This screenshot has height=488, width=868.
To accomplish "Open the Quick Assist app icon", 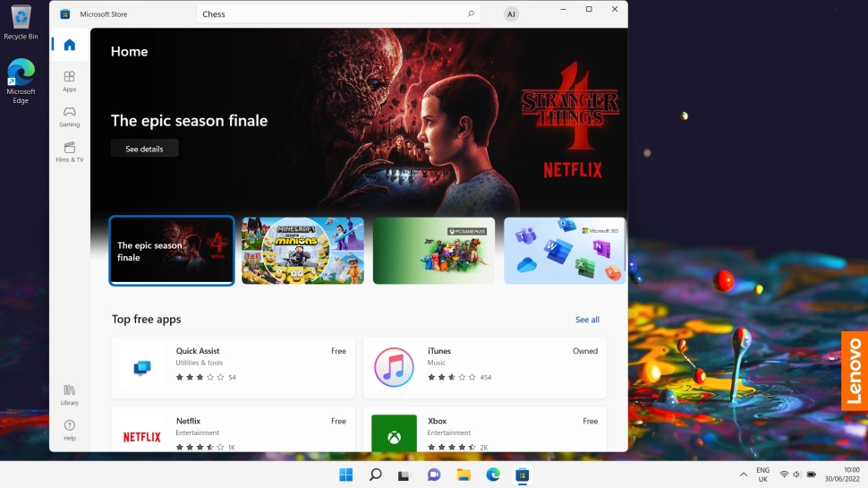I will click(142, 367).
